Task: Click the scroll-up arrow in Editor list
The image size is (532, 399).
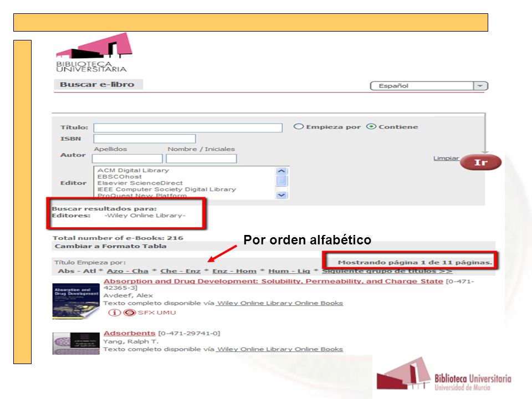Action: 282,171
